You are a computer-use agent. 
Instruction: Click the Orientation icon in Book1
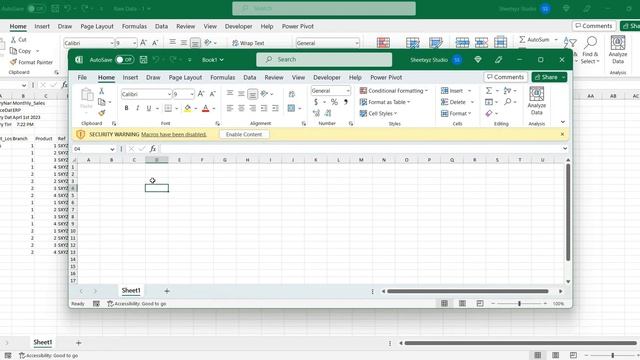pyautogui.click(x=264, y=93)
